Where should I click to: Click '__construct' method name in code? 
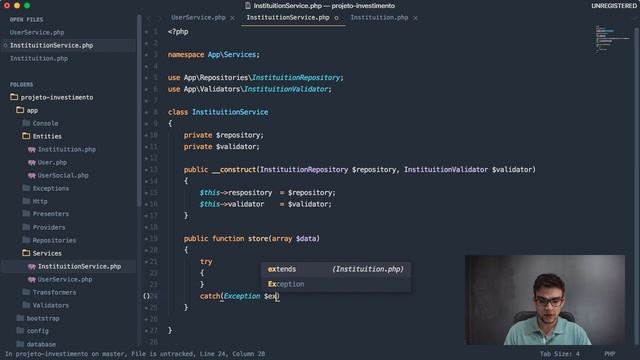(x=234, y=169)
